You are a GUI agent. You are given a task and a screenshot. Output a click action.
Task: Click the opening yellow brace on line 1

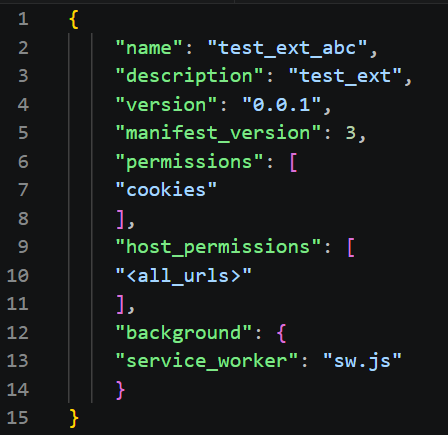74,19
